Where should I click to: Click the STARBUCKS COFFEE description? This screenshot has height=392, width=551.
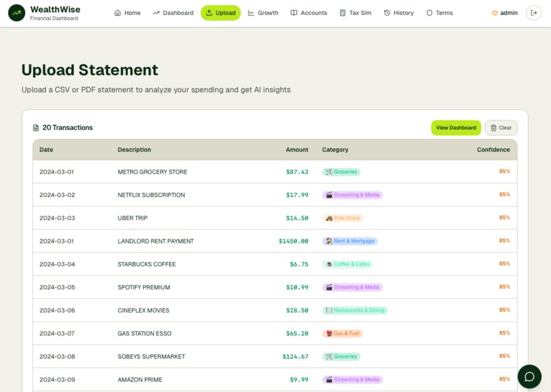coord(146,264)
